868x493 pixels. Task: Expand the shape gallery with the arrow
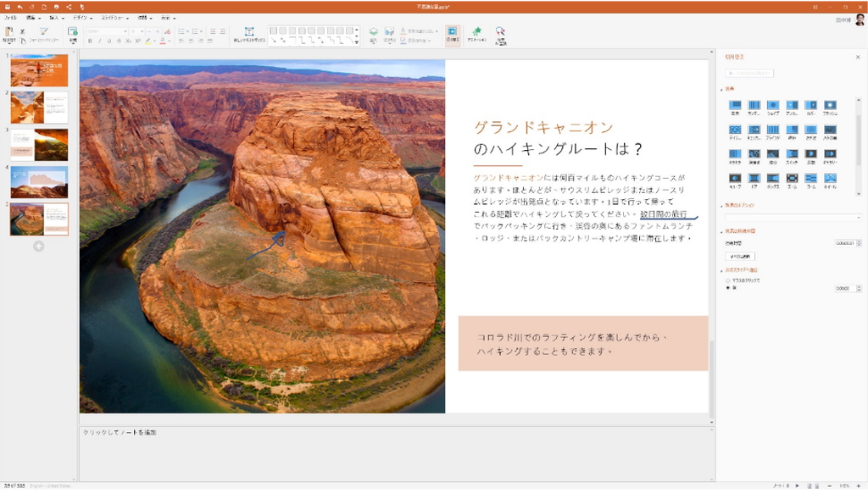pyautogui.click(x=357, y=41)
